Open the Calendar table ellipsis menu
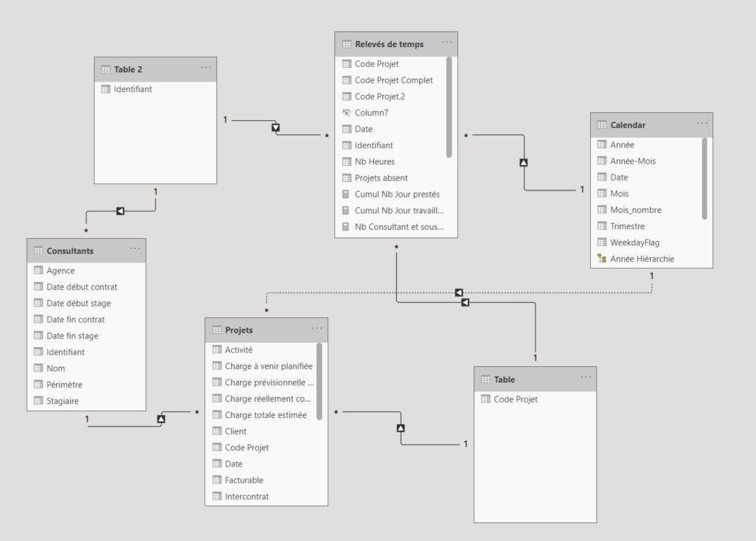The height and width of the screenshot is (541, 756). (x=702, y=124)
